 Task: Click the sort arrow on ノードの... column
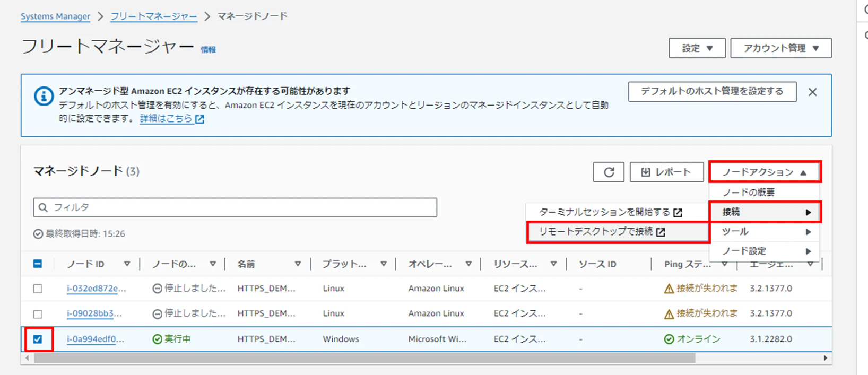coord(213,264)
